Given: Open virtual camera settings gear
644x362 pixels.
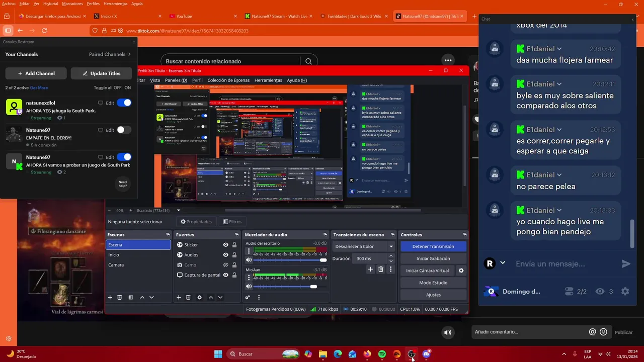Looking at the screenshot, I should tap(461, 270).
